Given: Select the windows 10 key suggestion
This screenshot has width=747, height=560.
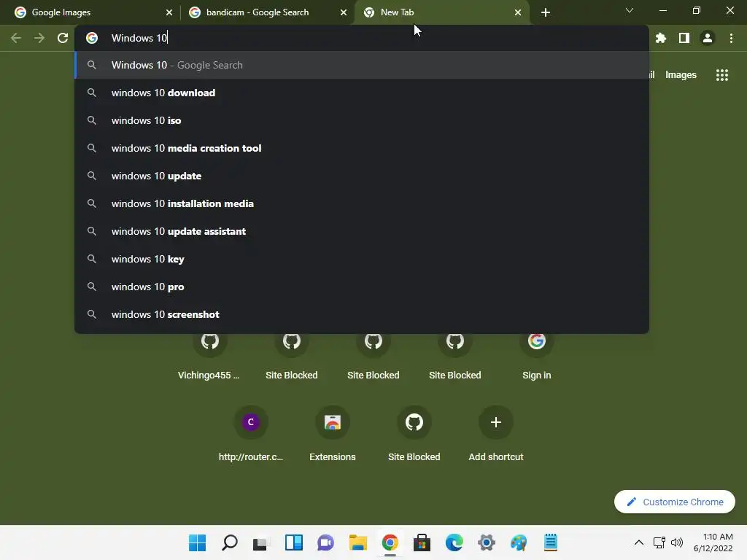Looking at the screenshot, I should pos(362,259).
